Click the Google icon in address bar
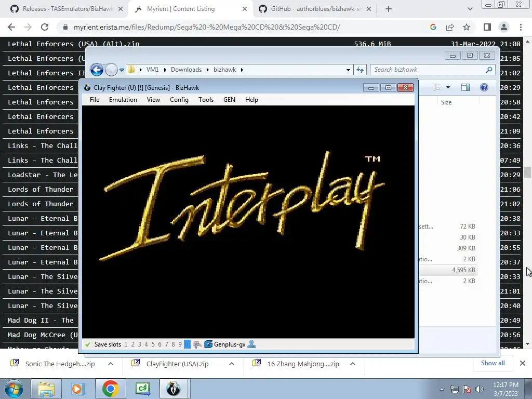Screen dimensions: 532x399 click(x=433, y=27)
